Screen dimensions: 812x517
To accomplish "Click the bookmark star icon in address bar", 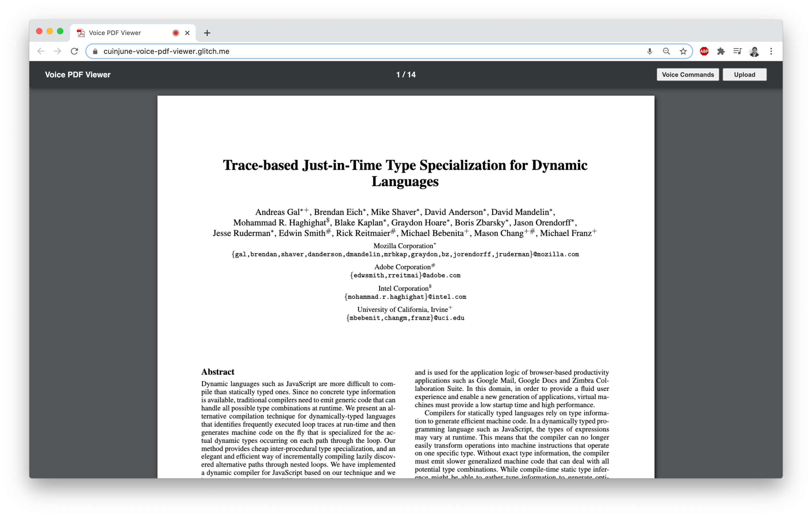I will [684, 51].
